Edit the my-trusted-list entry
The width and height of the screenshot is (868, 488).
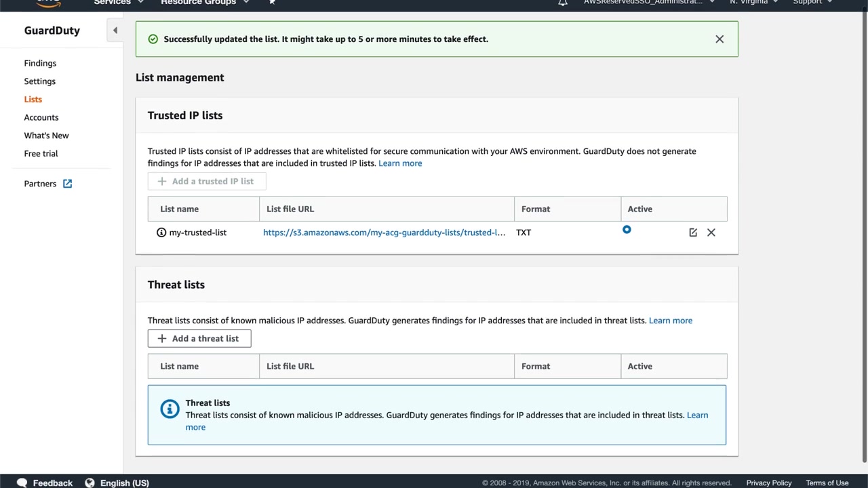click(x=693, y=232)
